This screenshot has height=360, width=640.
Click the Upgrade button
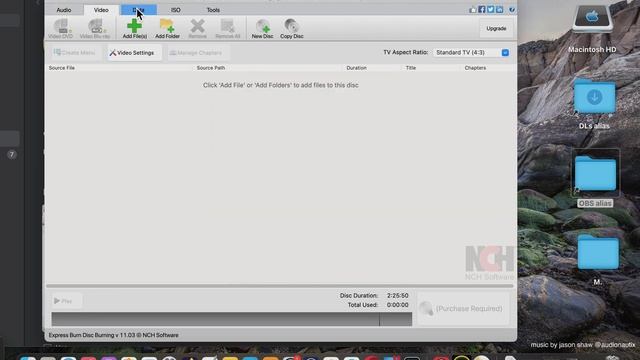click(x=496, y=29)
